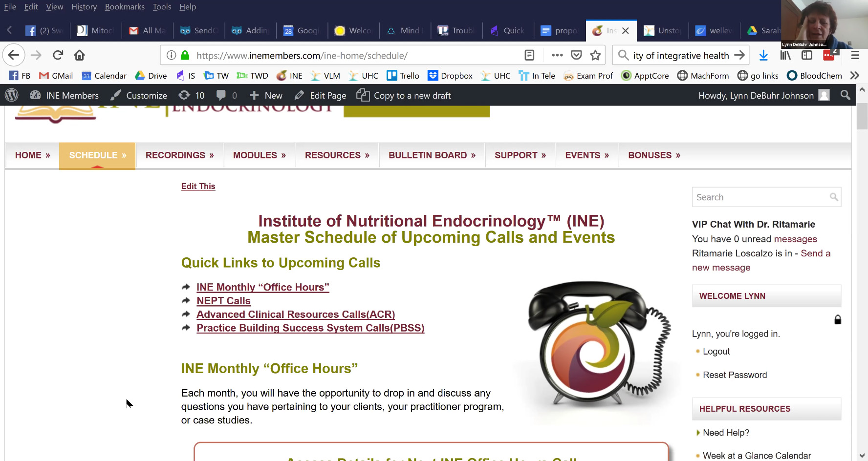Click the page vertical scrollbar thumb
This screenshot has height=461, width=868.
(862, 116)
